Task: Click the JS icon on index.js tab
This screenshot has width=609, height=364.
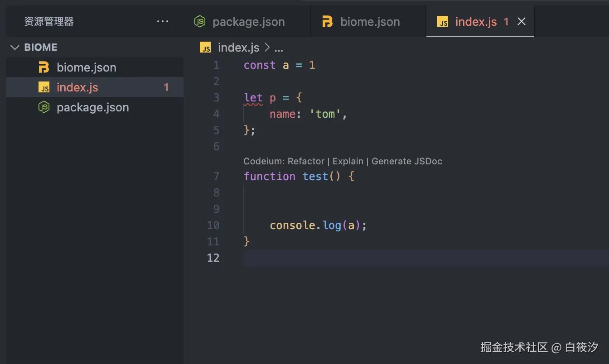Action: click(443, 22)
